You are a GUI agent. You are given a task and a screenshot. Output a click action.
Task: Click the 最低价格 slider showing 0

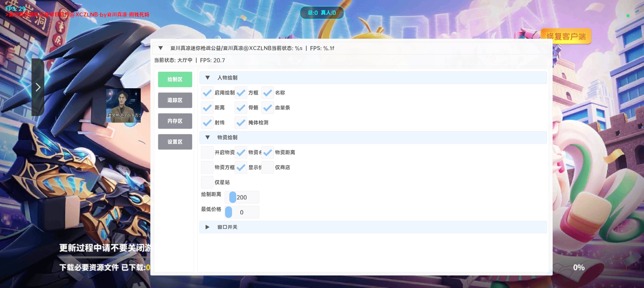[242, 212]
